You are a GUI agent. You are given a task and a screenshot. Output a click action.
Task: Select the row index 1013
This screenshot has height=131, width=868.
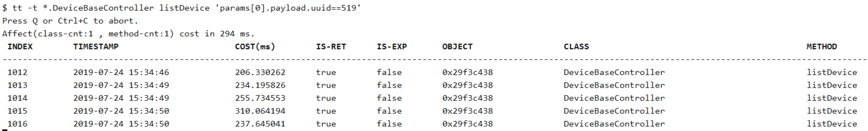[17, 85]
